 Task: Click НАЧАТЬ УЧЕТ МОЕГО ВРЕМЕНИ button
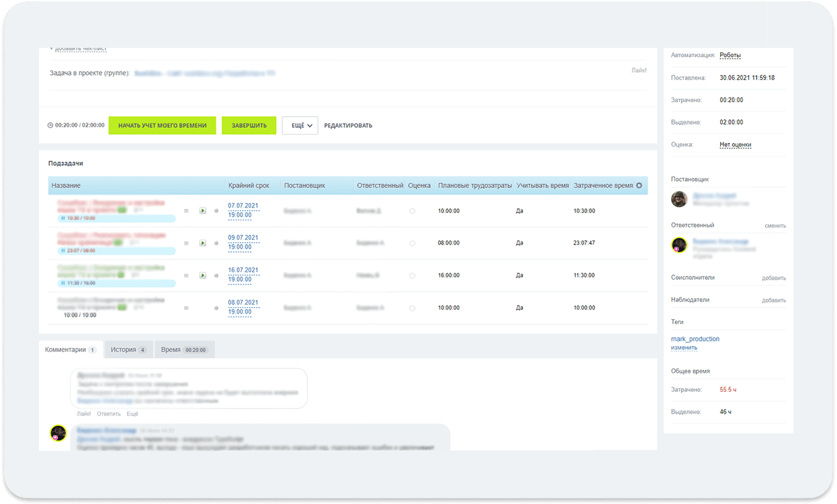(x=162, y=125)
